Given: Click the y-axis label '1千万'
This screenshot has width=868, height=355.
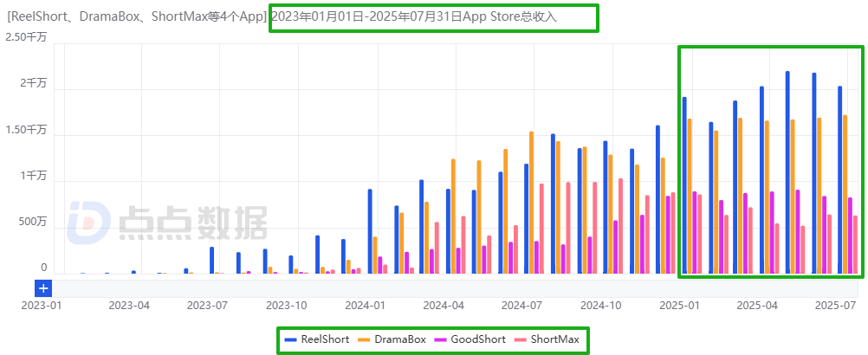Looking at the screenshot, I should coord(35,176).
